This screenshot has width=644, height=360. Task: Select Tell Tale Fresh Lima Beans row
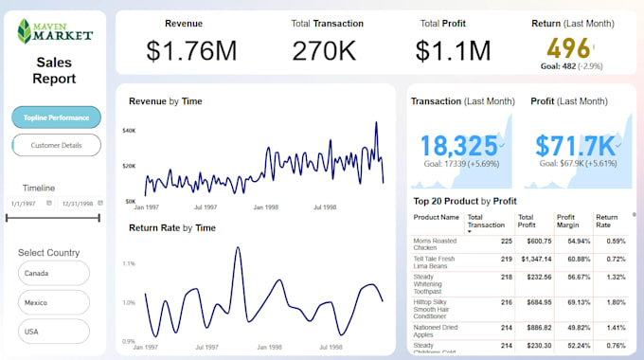[520, 262]
